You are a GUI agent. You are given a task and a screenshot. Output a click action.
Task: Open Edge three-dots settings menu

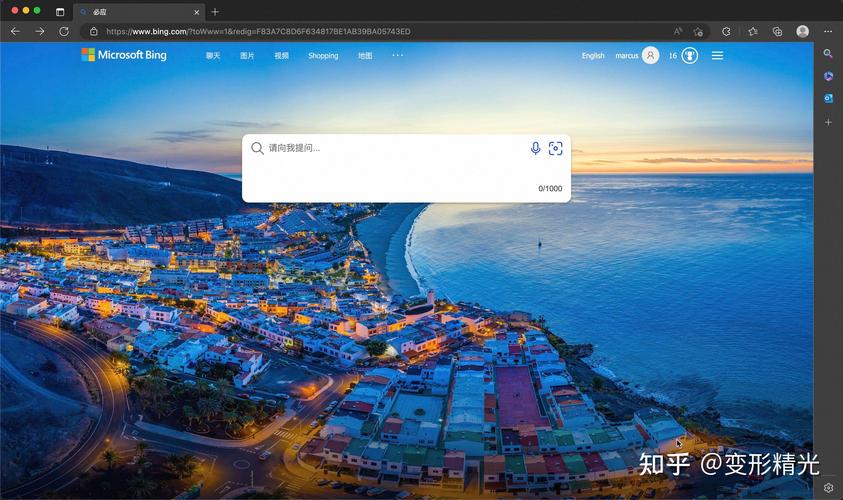pyautogui.click(x=828, y=31)
